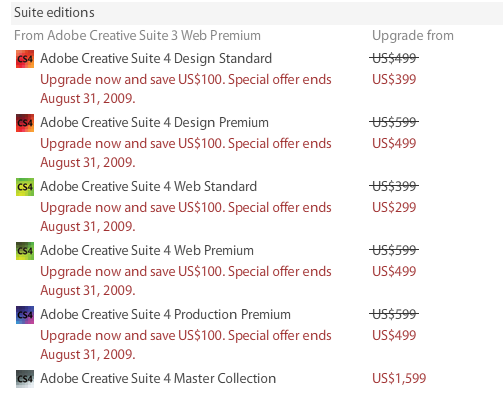
Task: Click the Web Standard CS4 green icon
Action: click(25, 187)
